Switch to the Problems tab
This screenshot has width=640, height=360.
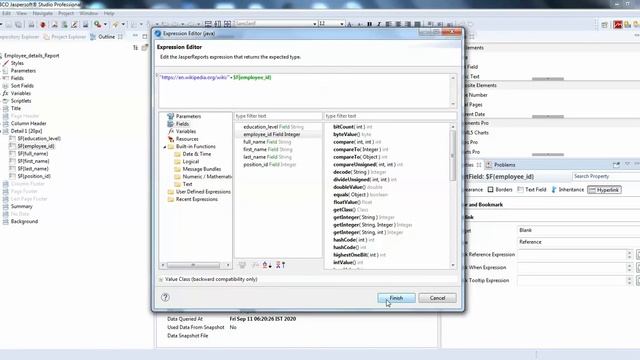pyautogui.click(x=500, y=165)
